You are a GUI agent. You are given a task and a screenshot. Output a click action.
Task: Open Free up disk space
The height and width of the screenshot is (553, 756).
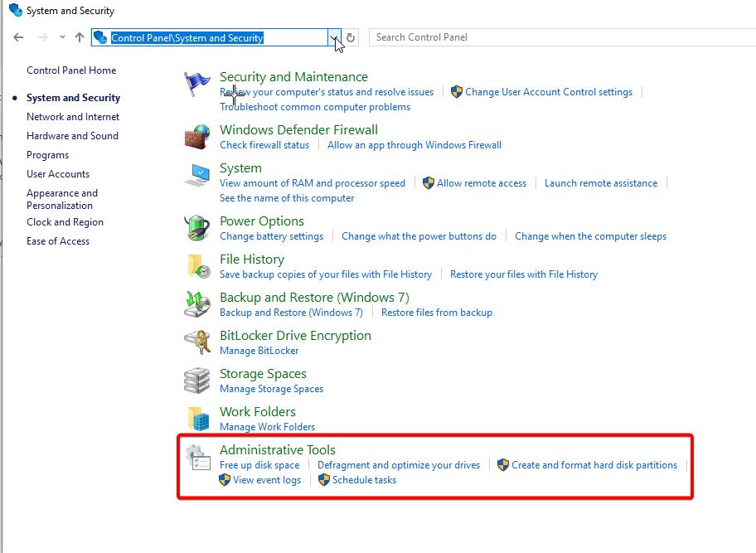[259, 465]
